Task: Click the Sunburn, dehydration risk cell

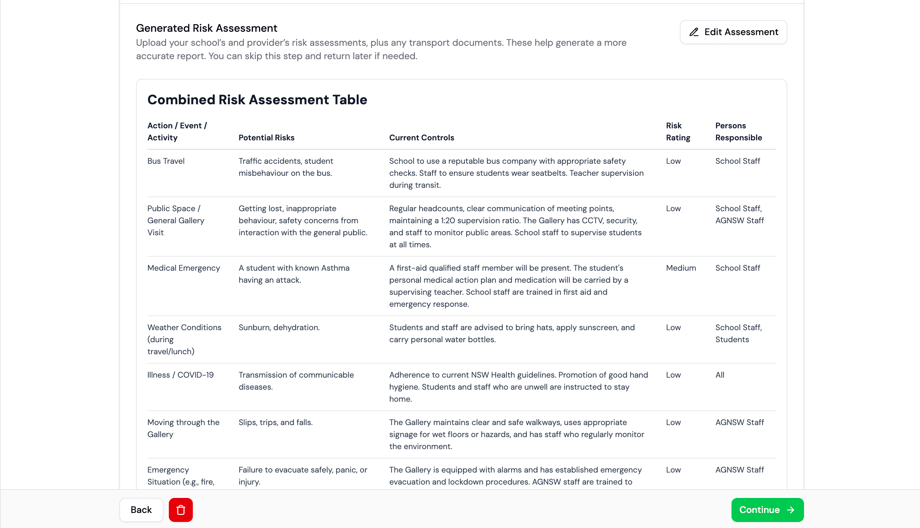Action: pos(279,327)
